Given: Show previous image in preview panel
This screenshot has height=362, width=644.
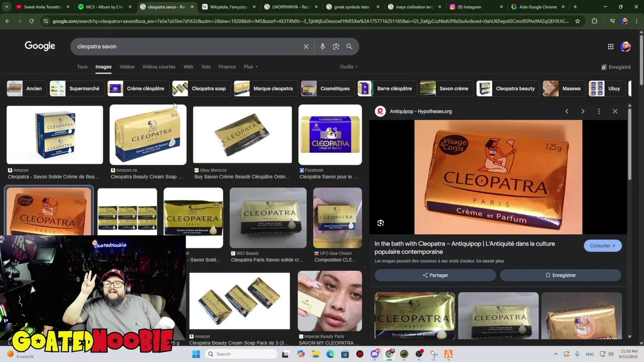Looking at the screenshot, I should [567, 111].
